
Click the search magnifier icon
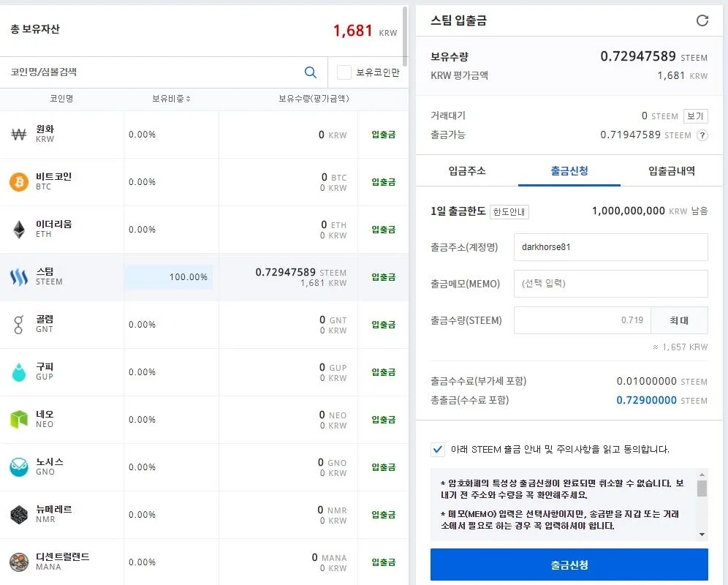pyautogui.click(x=311, y=72)
